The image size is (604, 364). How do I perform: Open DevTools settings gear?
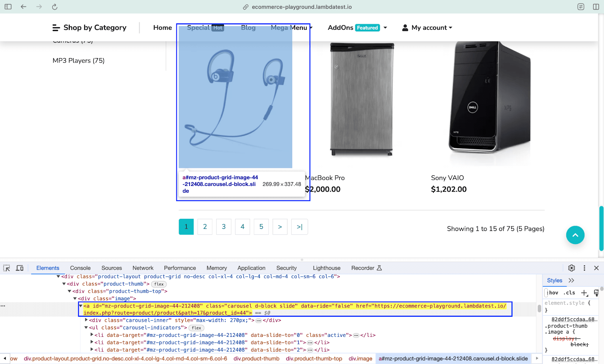tap(572, 268)
